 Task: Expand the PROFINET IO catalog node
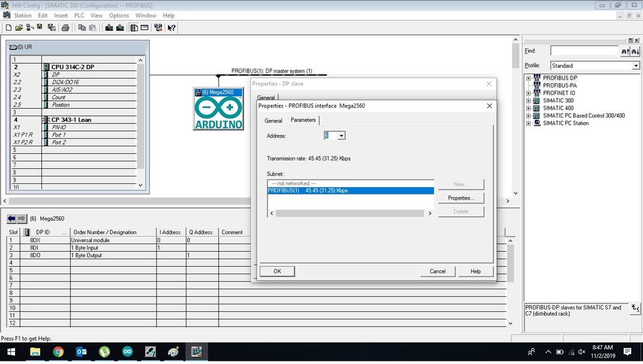(x=528, y=93)
